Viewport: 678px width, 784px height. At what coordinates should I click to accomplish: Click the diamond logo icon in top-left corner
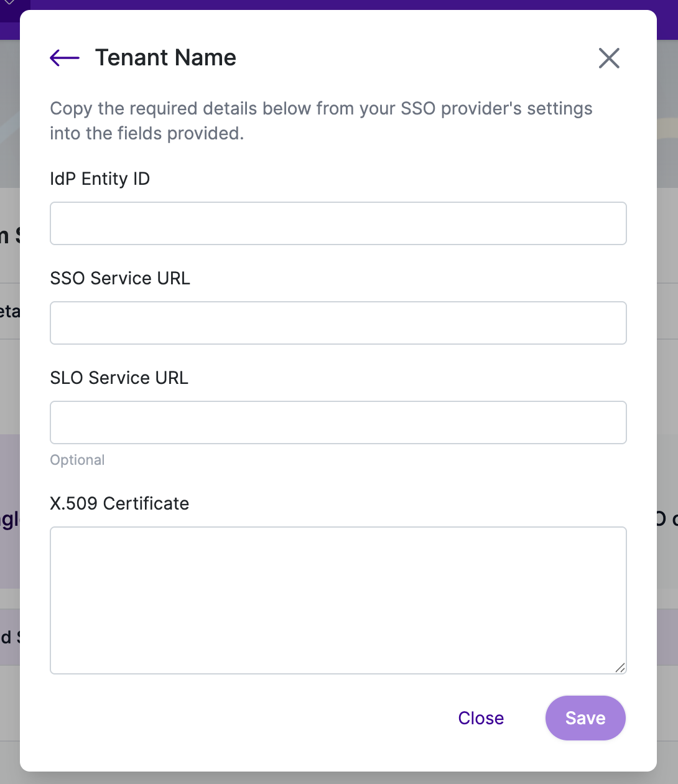point(9,3)
